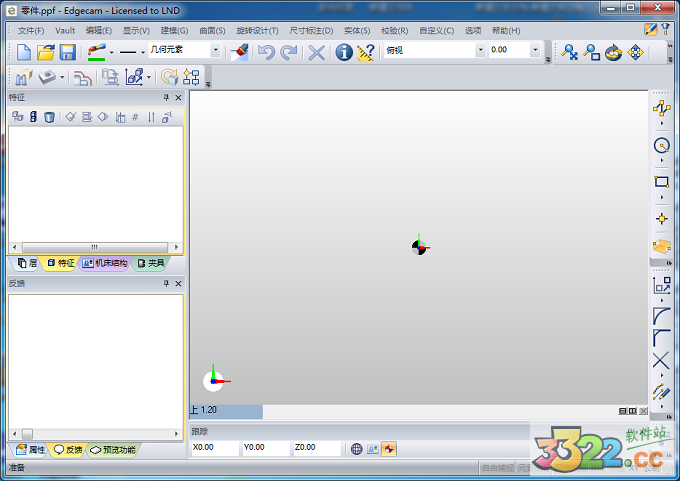Screen dimensions: 680x481
Task: Select the rectangle tool icon
Action: click(x=661, y=182)
